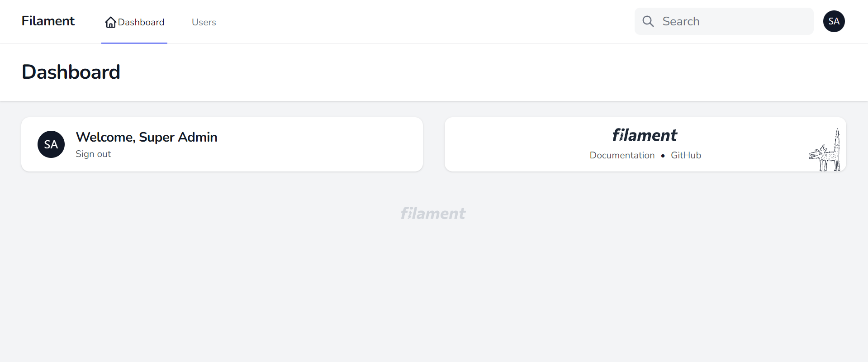Click the filament wordmark logo in the card
This screenshot has width=868, height=362.
(644, 135)
